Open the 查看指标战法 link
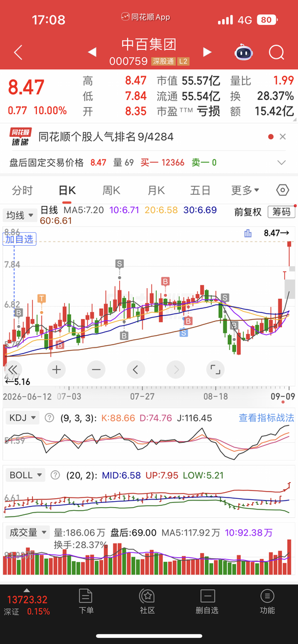Screen dimensions: 298x644 (266, 418)
